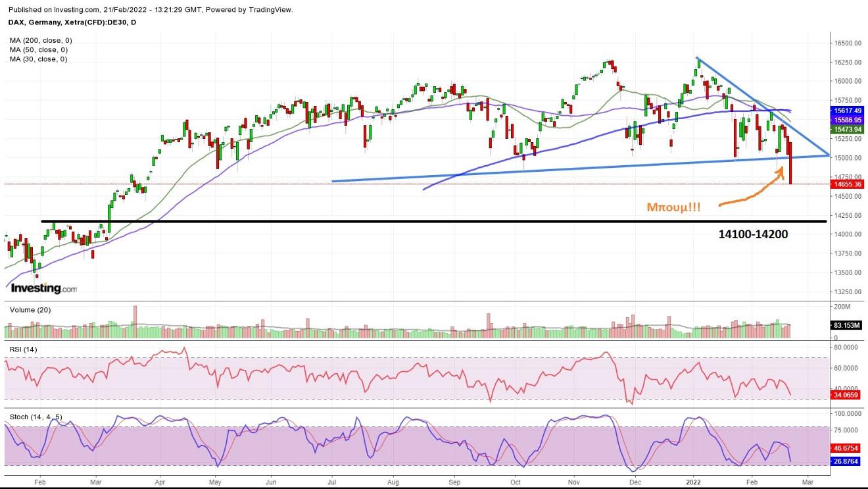Click the Published on Investing.com header text
This screenshot has height=489, width=868.
[x=151, y=10]
